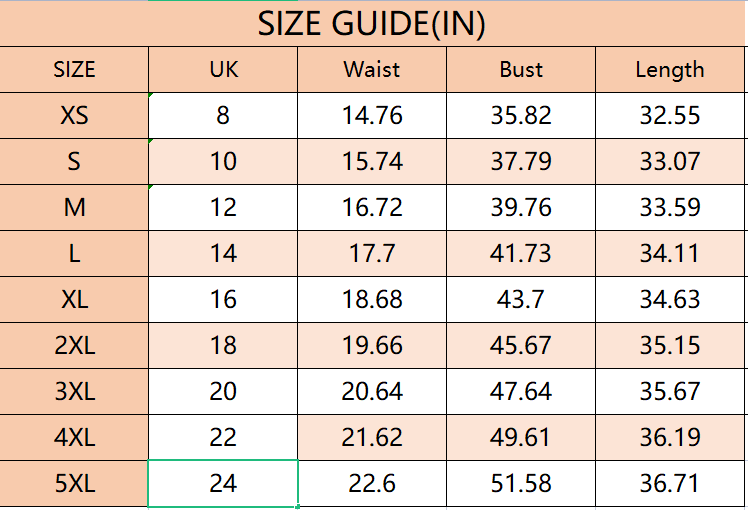Click the selected cell containing 24
Image resolution: width=748 pixels, height=510 pixels.
click(223, 483)
